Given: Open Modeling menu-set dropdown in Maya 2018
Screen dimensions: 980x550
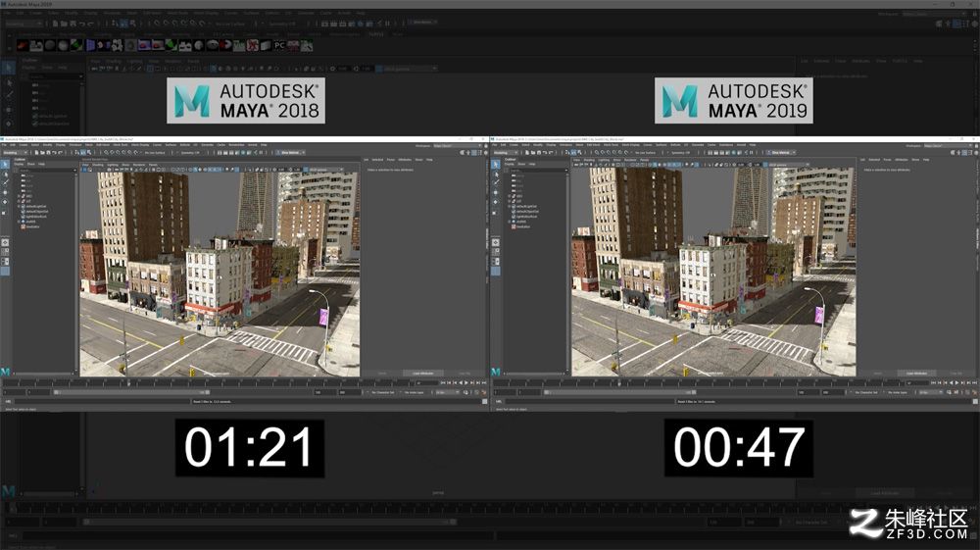Looking at the screenshot, I should pos(14,153).
